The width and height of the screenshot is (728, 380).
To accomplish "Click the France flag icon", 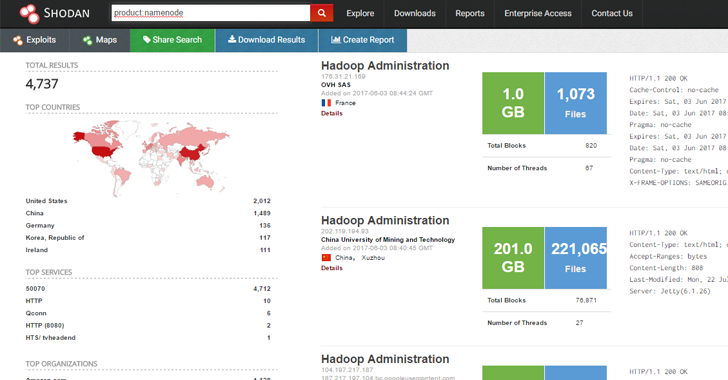I will (x=326, y=103).
